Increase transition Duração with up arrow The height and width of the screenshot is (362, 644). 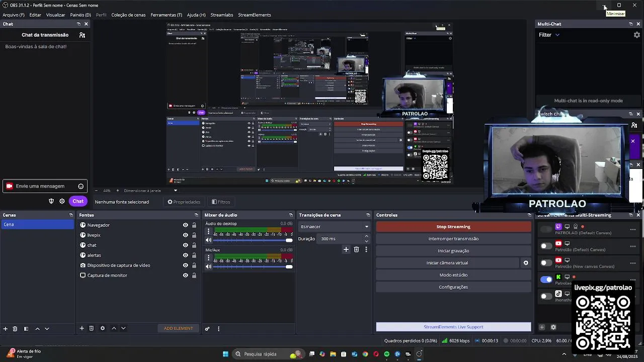(x=366, y=236)
